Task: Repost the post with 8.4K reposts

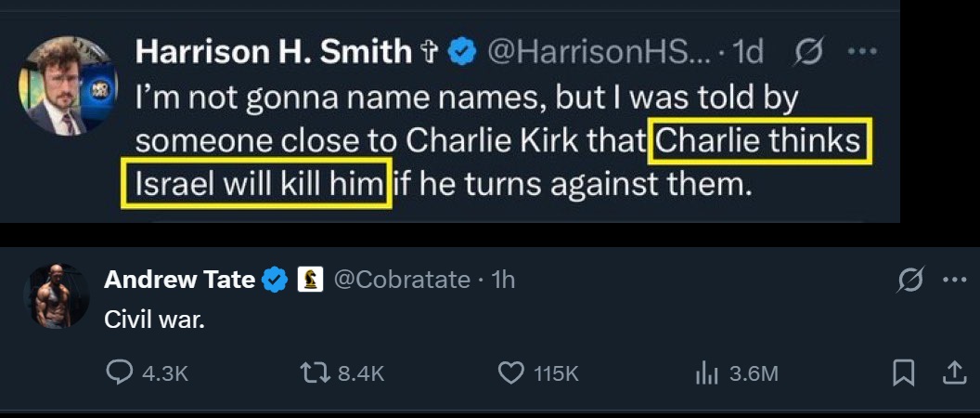Action: tap(316, 373)
